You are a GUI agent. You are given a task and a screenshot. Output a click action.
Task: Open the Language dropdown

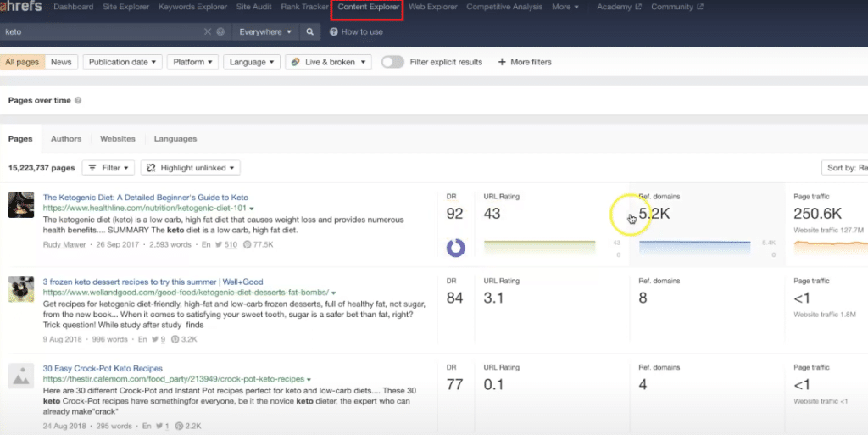pyautogui.click(x=252, y=62)
